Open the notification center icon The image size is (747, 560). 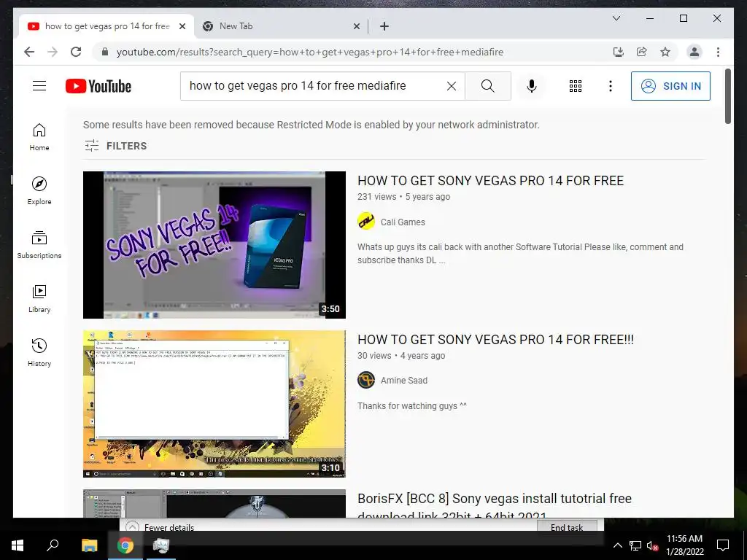pyautogui.click(x=723, y=545)
